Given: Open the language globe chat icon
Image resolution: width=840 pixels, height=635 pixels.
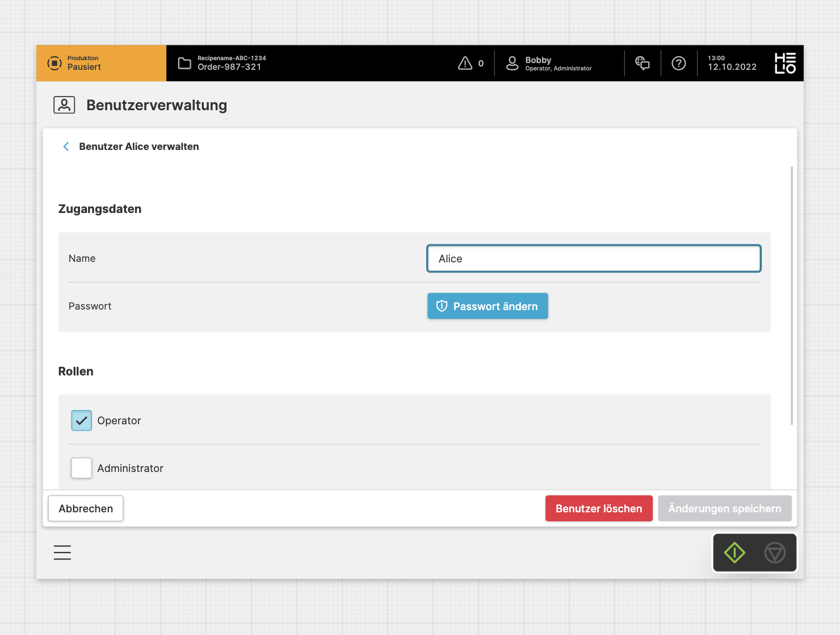Looking at the screenshot, I should coord(642,63).
